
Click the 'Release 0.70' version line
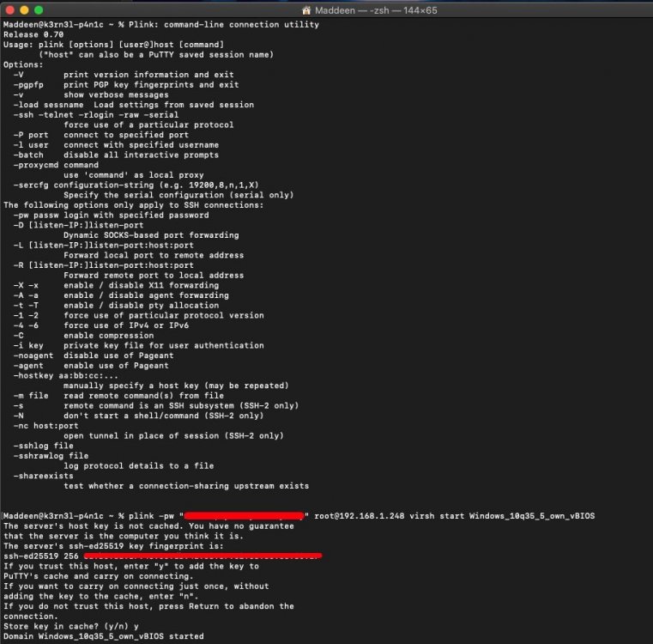[x=33, y=34]
